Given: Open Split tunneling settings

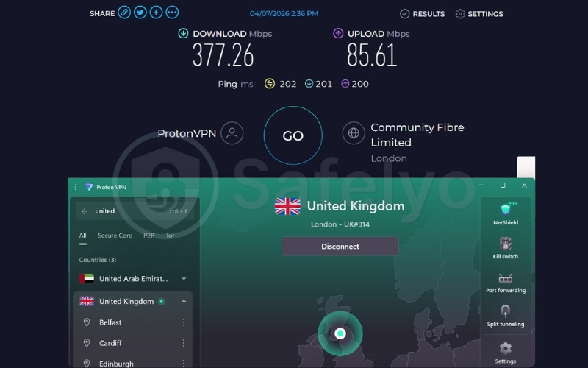Looking at the screenshot, I should 506,316.
